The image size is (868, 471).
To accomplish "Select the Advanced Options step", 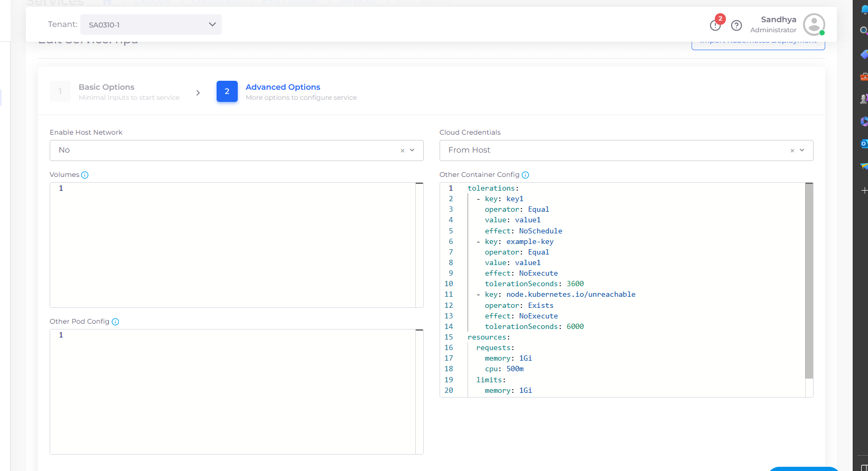I will (x=286, y=92).
